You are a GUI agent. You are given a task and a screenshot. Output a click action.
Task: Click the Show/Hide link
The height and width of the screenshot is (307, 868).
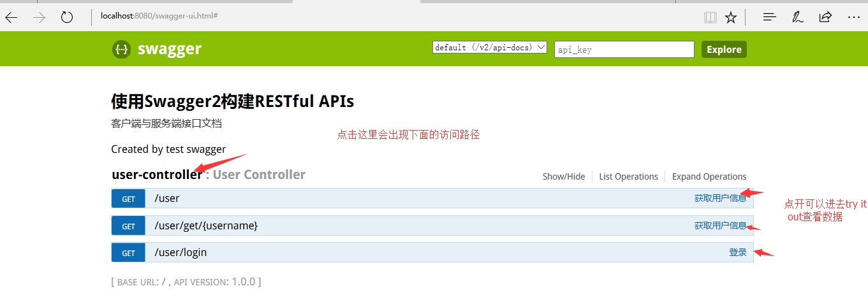pyautogui.click(x=564, y=176)
